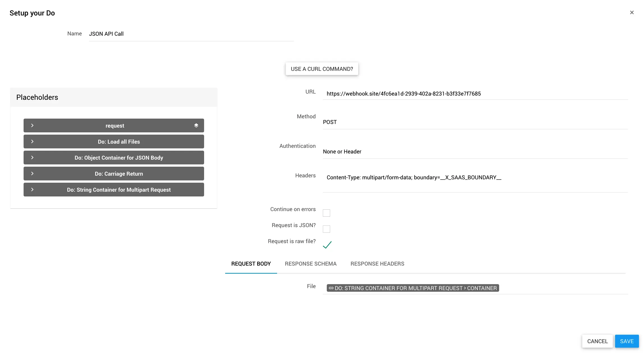Enable Continue on errors checkbox
This screenshot has width=644, height=353.
pyautogui.click(x=326, y=213)
